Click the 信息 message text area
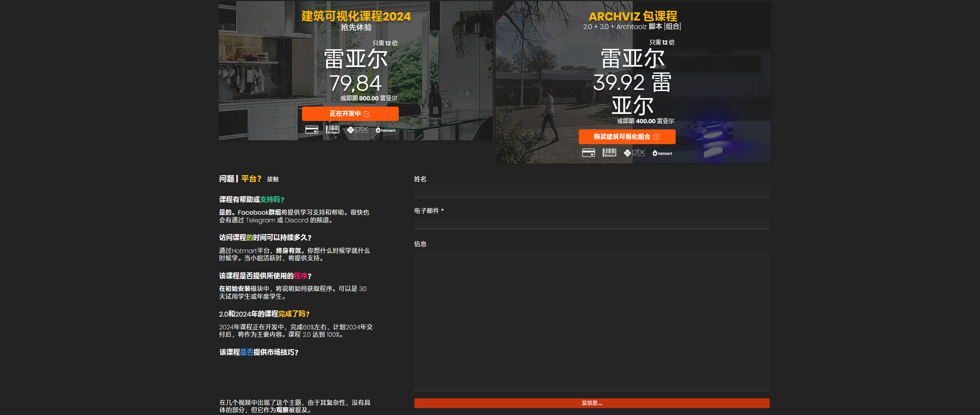This screenshot has width=980, height=415. coord(592,320)
